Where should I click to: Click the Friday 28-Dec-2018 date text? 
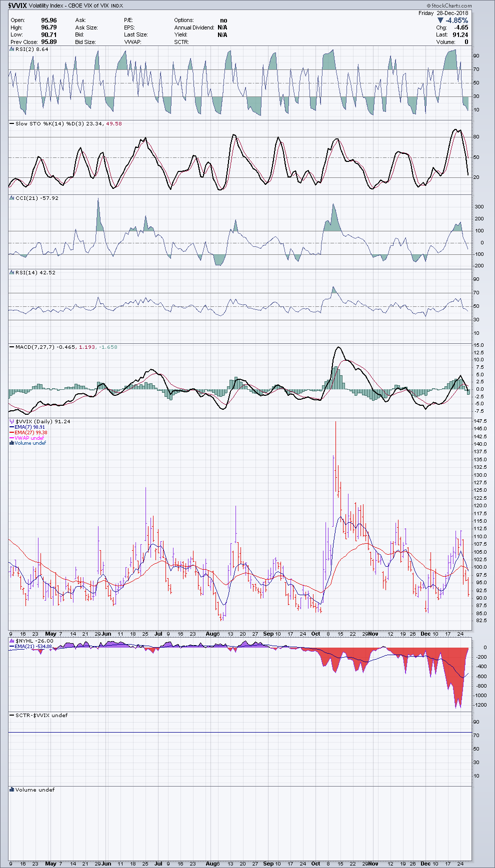(443, 13)
